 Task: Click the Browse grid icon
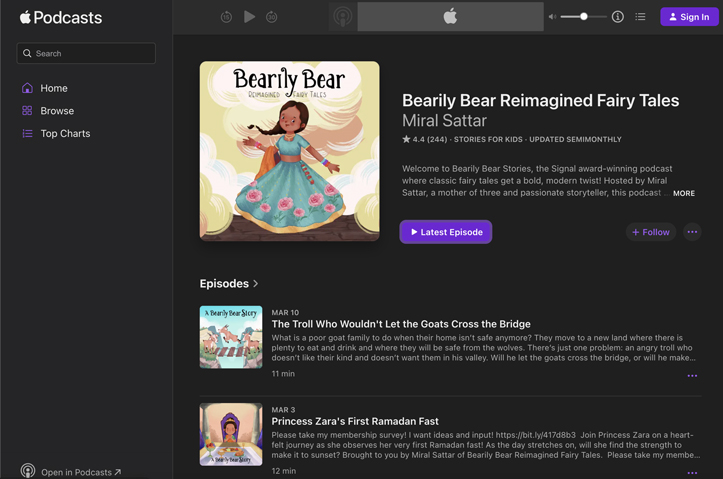pyautogui.click(x=27, y=111)
